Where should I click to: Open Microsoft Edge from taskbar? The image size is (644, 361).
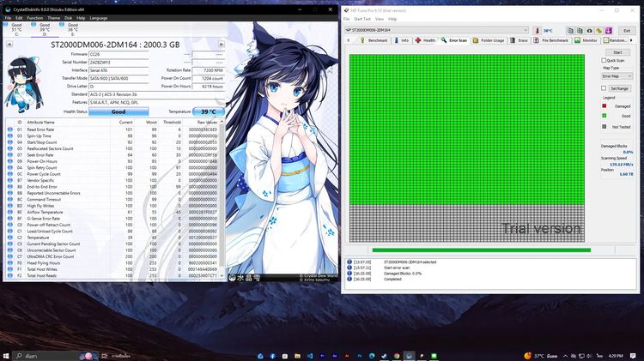pos(372,356)
